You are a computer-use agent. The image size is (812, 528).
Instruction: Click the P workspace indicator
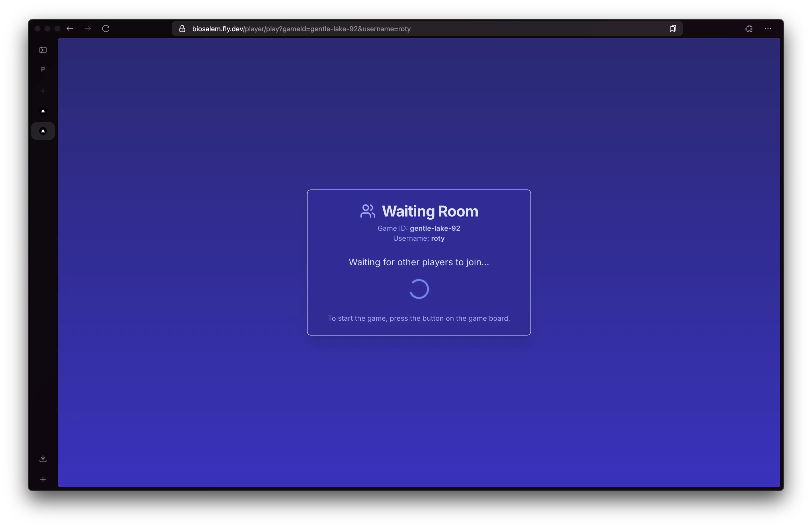pyautogui.click(x=43, y=69)
